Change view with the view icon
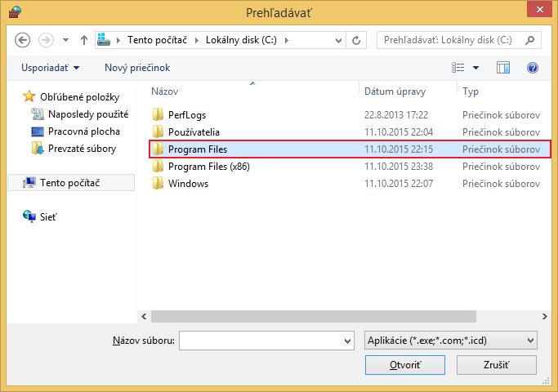This screenshot has height=392, width=558. (x=458, y=68)
